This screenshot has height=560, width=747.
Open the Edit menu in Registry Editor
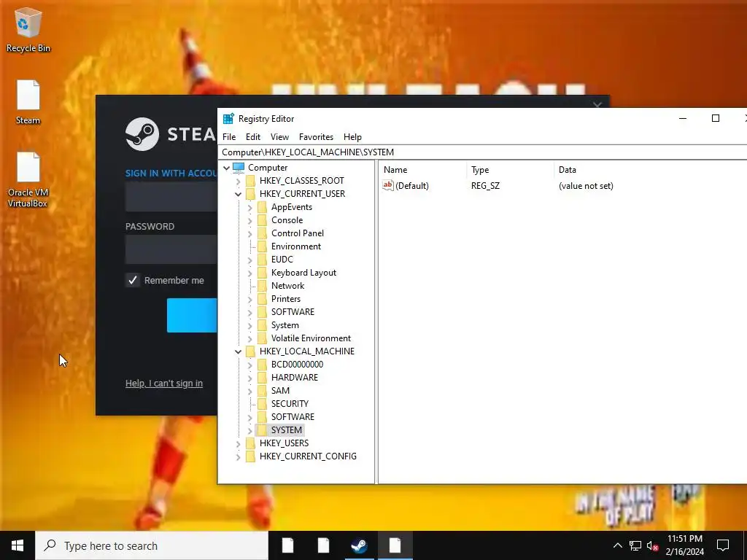(x=253, y=136)
